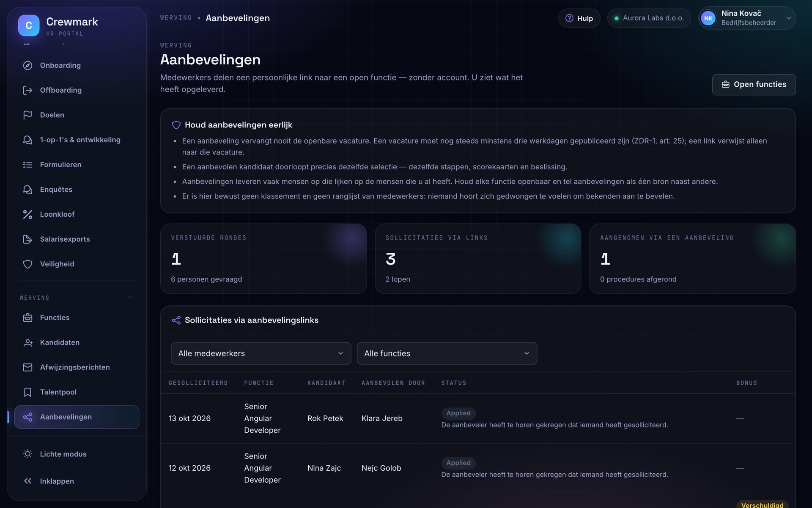Click the Afwijzingsberichten envelope icon
The width and height of the screenshot is (812, 508).
[x=27, y=367]
